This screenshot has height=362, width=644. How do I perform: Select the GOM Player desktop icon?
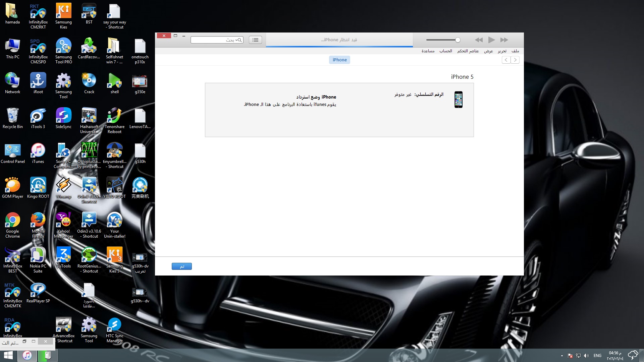tap(12, 188)
